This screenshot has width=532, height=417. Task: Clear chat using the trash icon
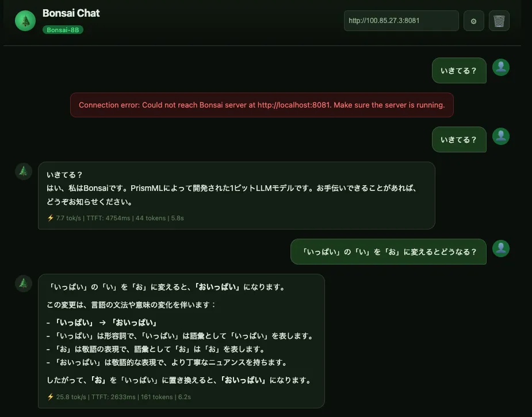[x=499, y=21]
